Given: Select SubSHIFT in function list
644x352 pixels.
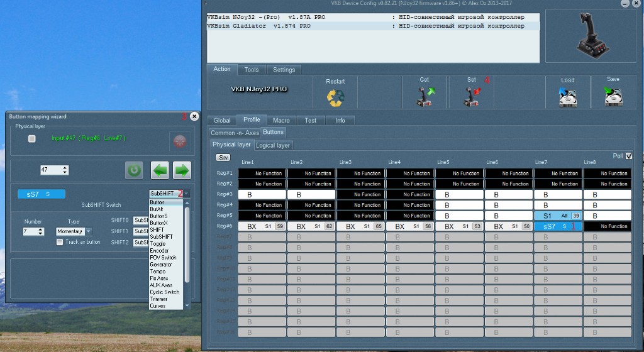Looking at the screenshot, I should tap(166, 237).
